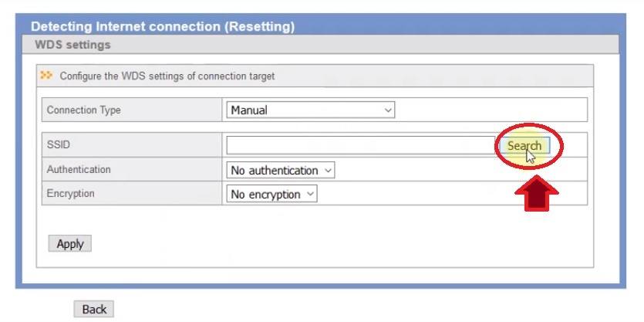This screenshot has width=644, height=322.
Task: Click the 'Connection Type' row label
Action: pyautogui.click(x=84, y=110)
